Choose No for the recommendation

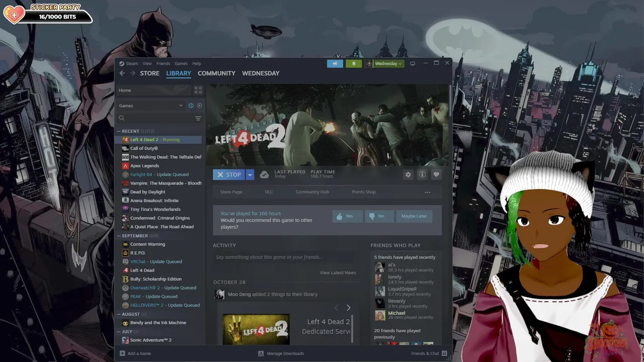[x=379, y=216]
